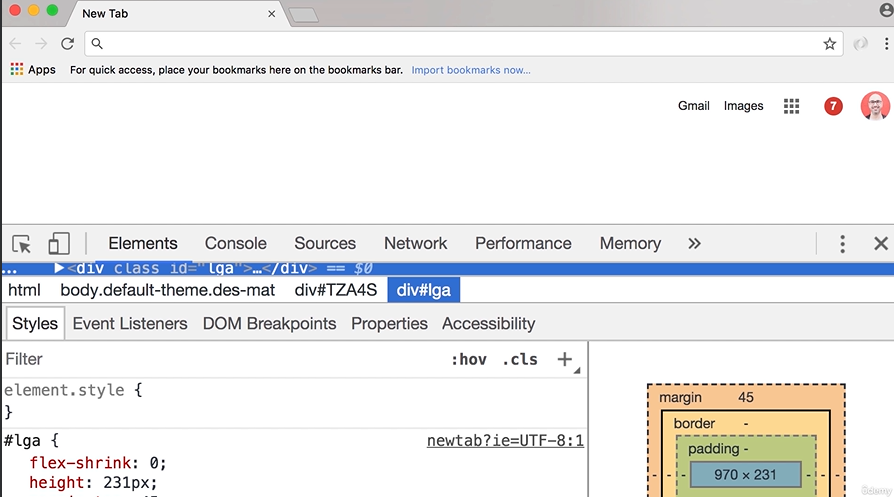894x497 pixels.
Task: Open the Google account profile avatar
Action: 875,106
